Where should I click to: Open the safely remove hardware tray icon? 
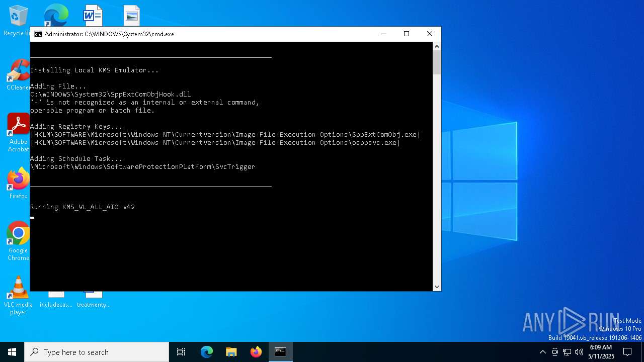coord(555,352)
